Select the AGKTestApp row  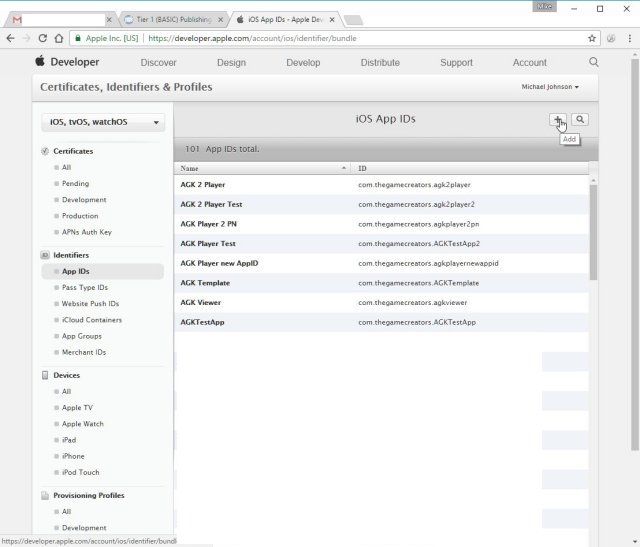[x=382, y=322]
